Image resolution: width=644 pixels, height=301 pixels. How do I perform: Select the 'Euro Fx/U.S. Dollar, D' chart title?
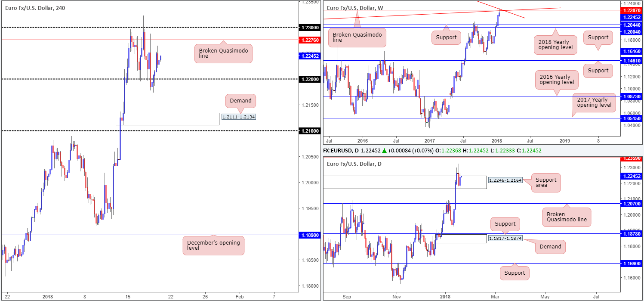(x=354, y=164)
